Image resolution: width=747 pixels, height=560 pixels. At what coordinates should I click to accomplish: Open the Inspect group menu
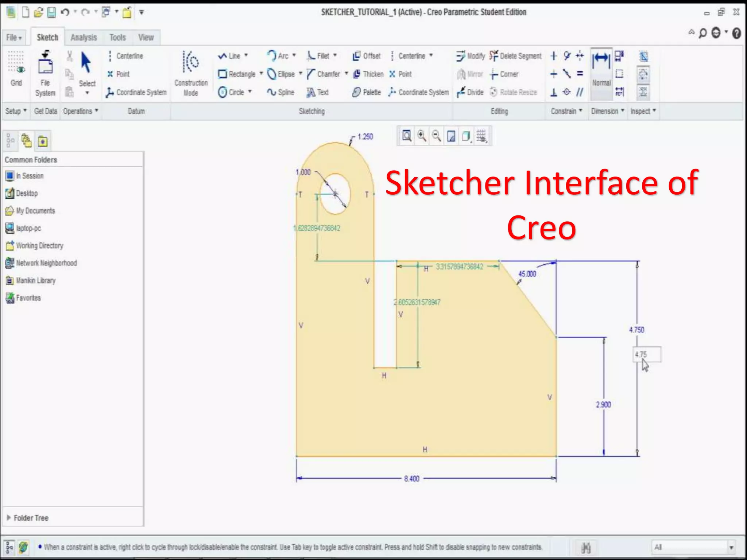point(643,111)
